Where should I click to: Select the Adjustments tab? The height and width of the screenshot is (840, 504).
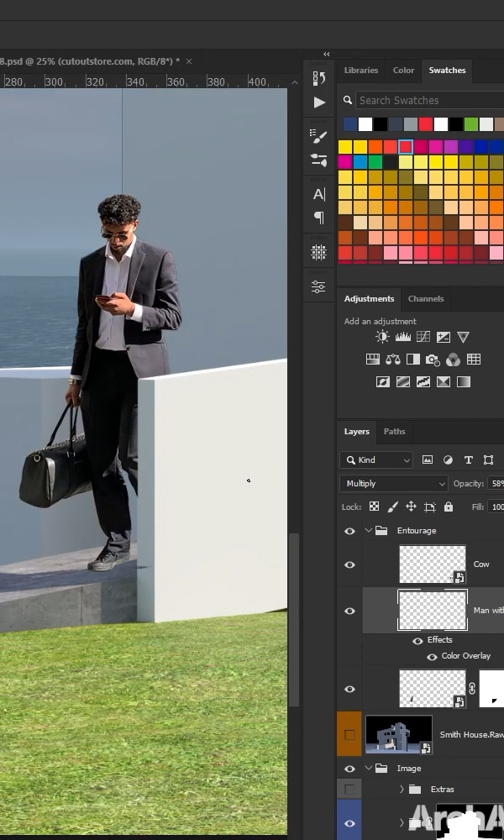pos(369,299)
